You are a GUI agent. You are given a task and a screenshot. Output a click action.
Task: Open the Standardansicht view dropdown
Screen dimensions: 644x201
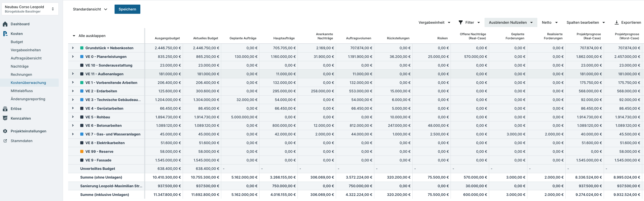click(x=90, y=9)
